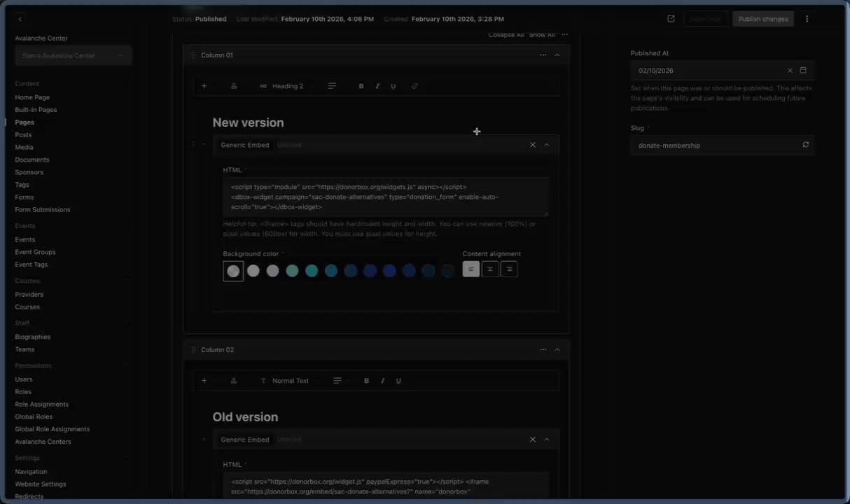
Task: Open the Column 01 more options menu
Action: pyautogui.click(x=543, y=55)
